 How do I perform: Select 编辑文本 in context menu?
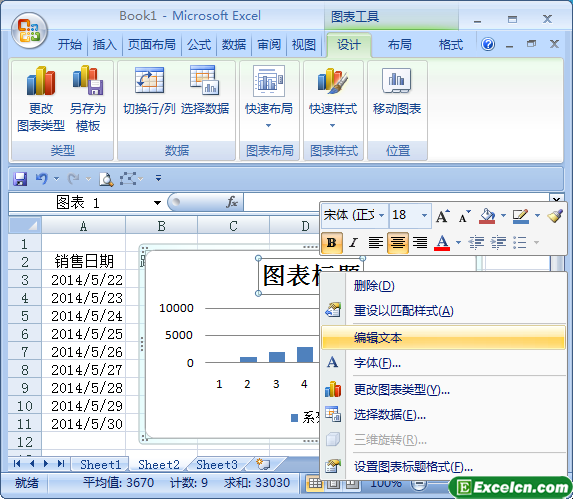point(443,337)
